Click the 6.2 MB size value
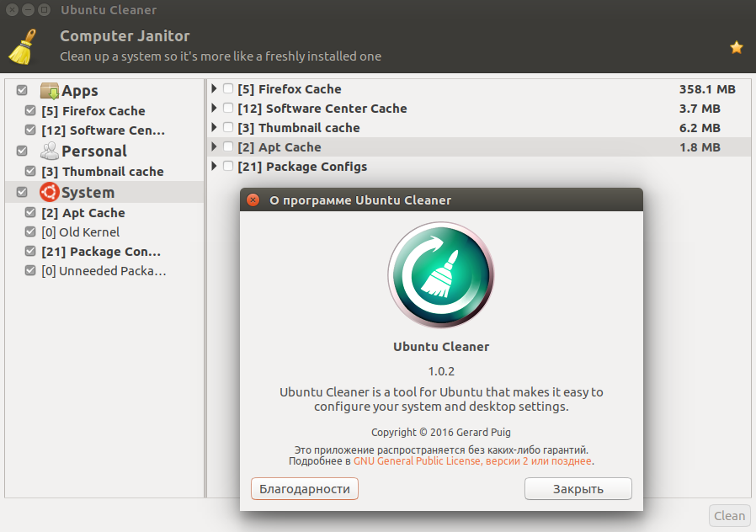The image size is (756, 532). (700, 128)
